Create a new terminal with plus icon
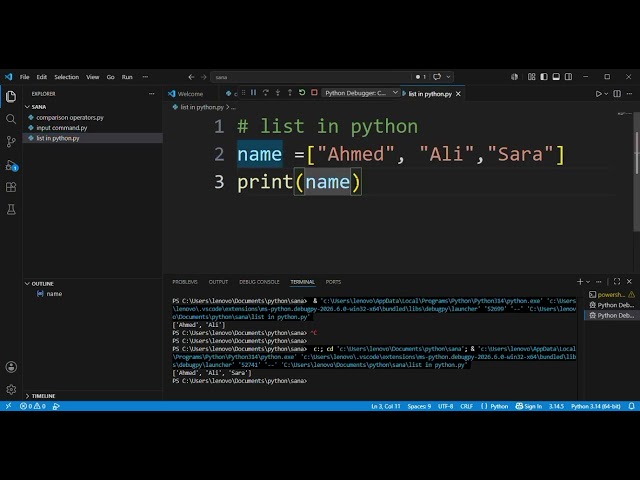Viewport: 640px width, 480px height. pyautogui.click(x=580, y=282)
